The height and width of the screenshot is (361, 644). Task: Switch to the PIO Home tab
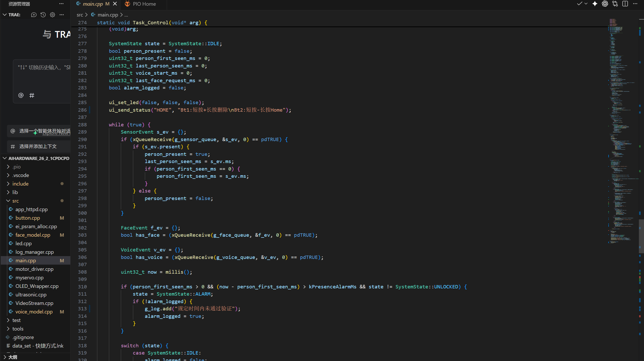tap(144, 4)
